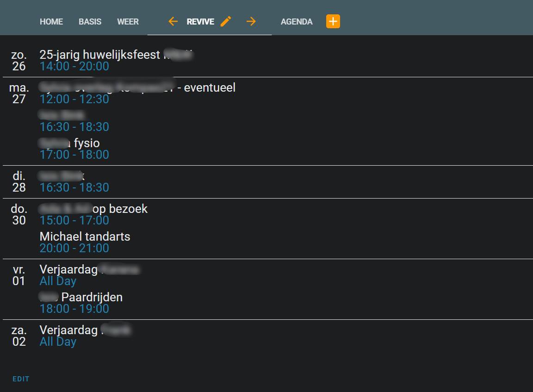Screen dimensions: 533x392
Task: Select the All Day label under Verjaardag on vrijdag
Action: tap(58, 281)
